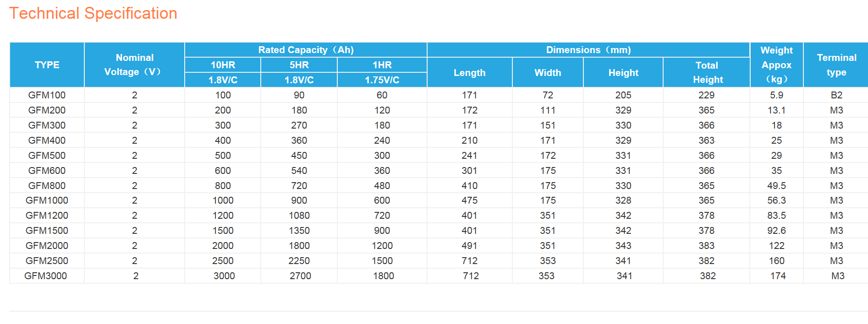Select the Weight Appox (kg) header

pos(776,65)
